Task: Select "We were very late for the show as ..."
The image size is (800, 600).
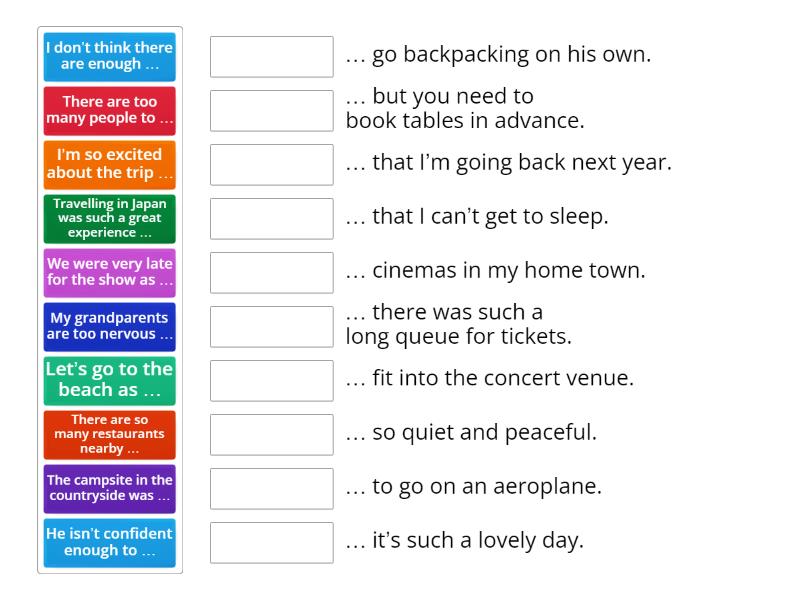Action: point(109,272)
